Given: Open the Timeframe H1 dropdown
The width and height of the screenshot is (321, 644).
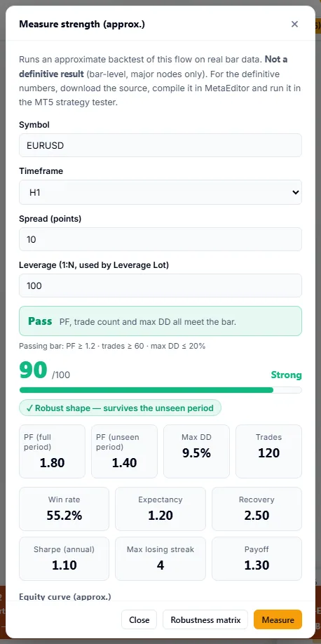Looking at the screenshot, I should click(x=160, y=192).
